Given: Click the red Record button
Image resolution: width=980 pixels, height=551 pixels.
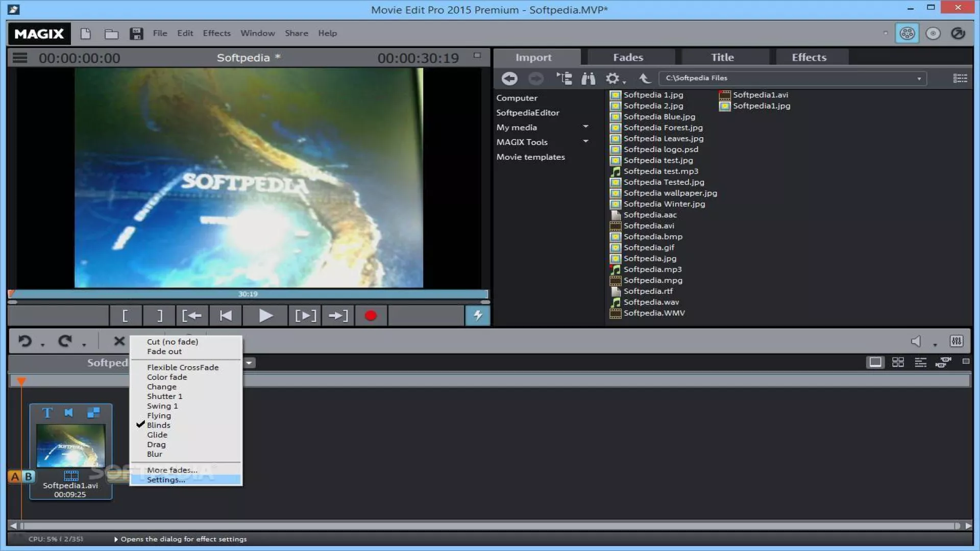Looking at the screenshot, I should point(371,316).
